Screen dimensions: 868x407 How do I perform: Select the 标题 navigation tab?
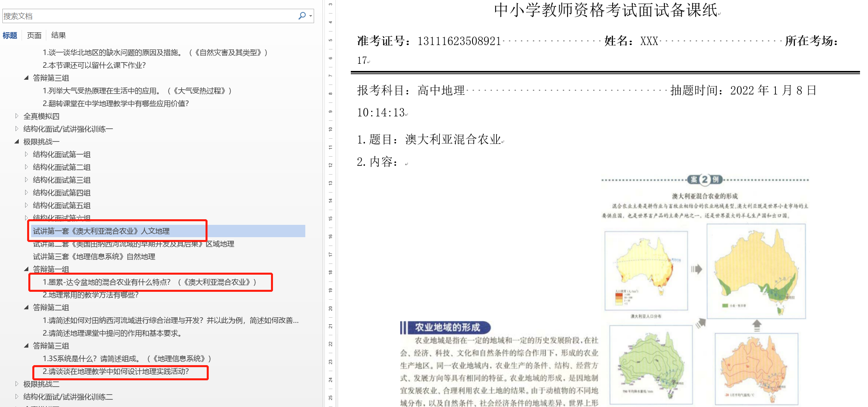(x=10, y=35)
